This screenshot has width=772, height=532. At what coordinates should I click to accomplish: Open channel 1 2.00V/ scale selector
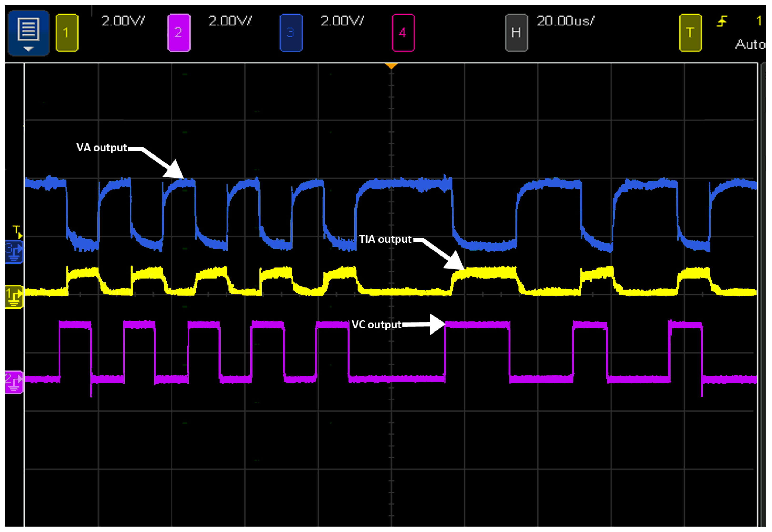point(123,21)
